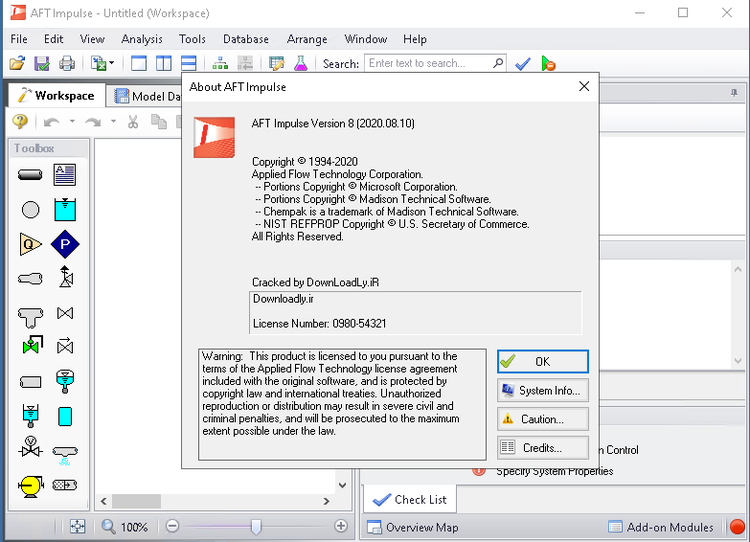Click the Annotation text tool
The width and height of the screenshot is (750, 542).
tap(65, 175)
